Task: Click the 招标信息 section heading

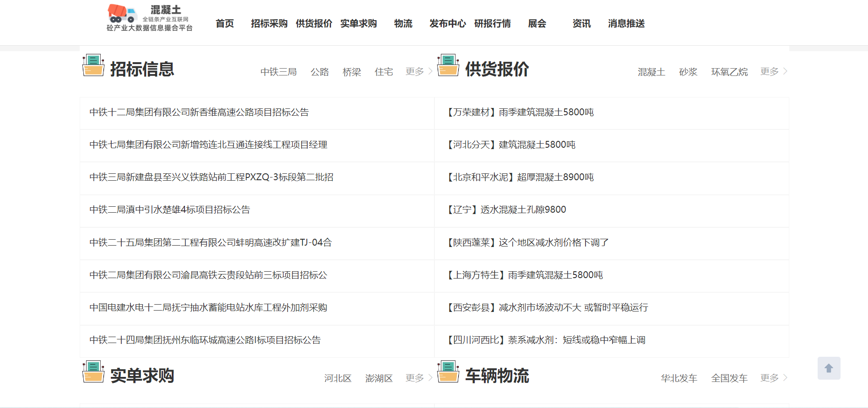Action: (142, 70)
